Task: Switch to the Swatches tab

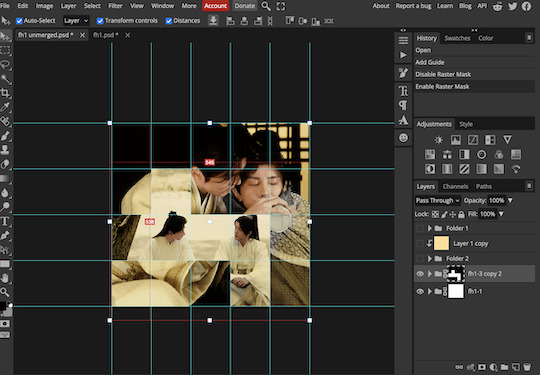Action: [457, 38]
